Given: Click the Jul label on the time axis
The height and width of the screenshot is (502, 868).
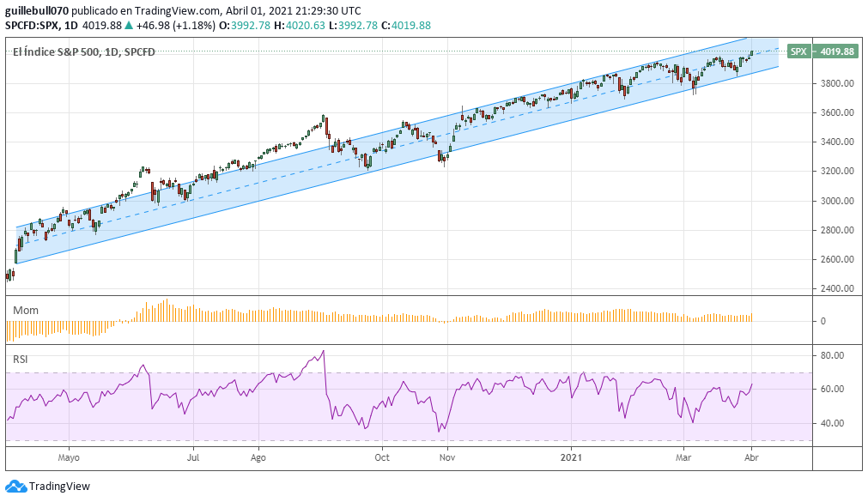Looking at the screenshot, I should 193,457.
